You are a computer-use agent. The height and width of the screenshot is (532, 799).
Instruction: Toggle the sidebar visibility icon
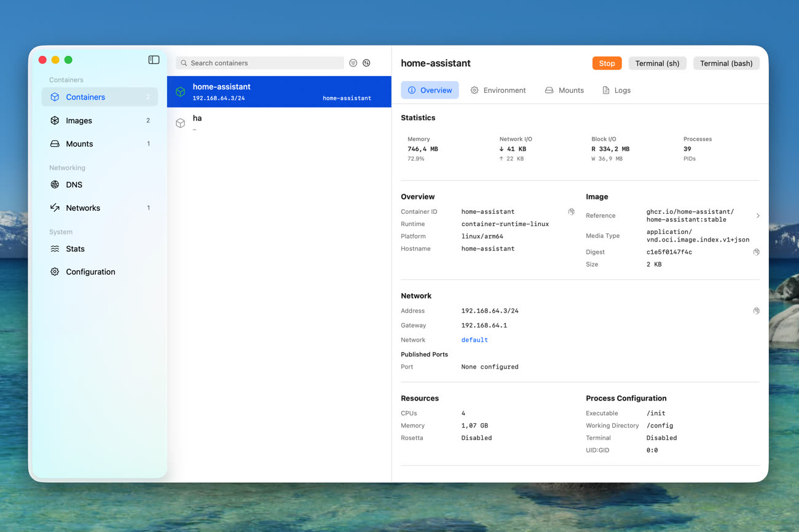tap(154, 60)
